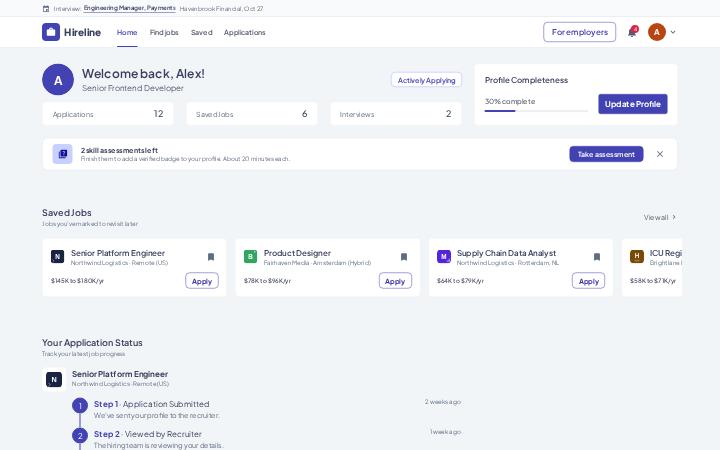
Task: Open the Applications stat card showing 12
Action: pos(108,114)
